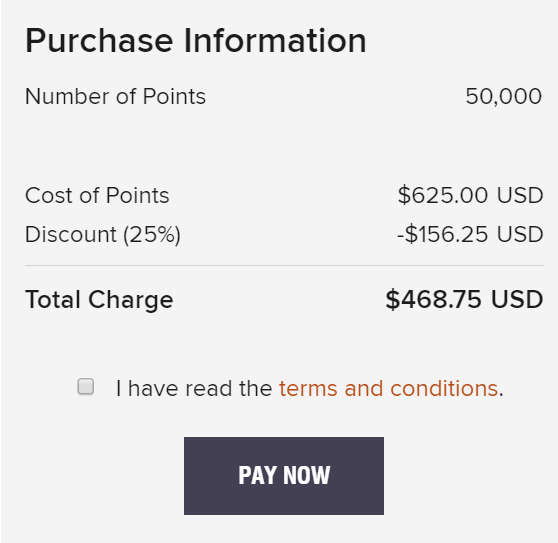Screen dimensions: 558x543
Task: Click the word 'conditions' in orange link
Action: [x=444, y=388]
